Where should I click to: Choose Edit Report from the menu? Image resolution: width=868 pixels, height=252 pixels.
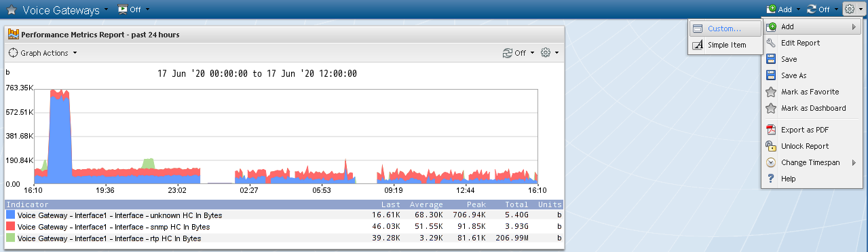pos(811,43)
